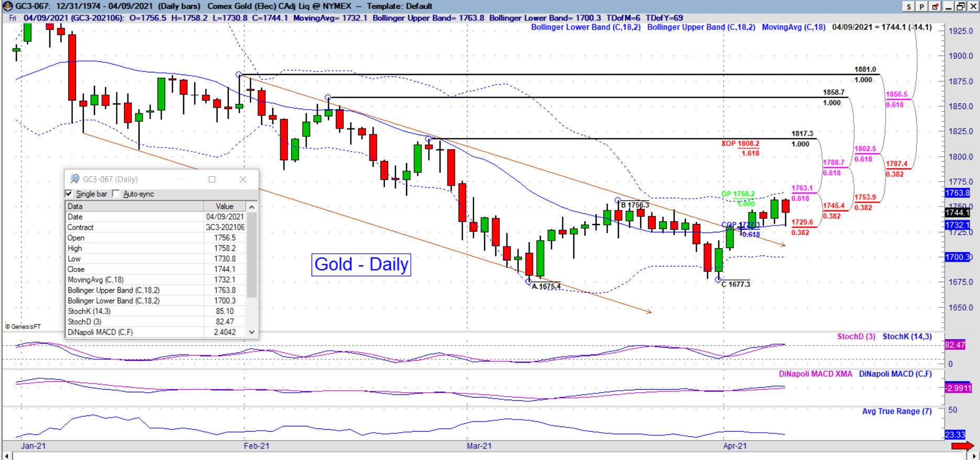Click the red arrow at the time axis end
This screenshot has height=460, width=980.
(x=962, y=446)
